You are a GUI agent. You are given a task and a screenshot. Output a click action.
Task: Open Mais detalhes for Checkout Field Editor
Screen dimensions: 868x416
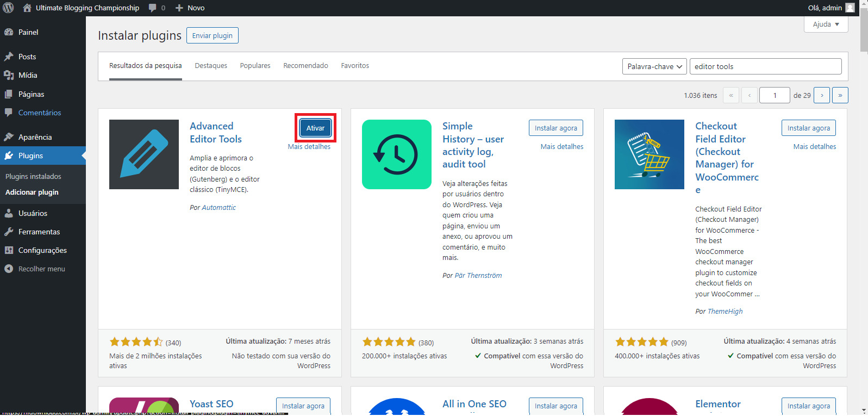815,147
